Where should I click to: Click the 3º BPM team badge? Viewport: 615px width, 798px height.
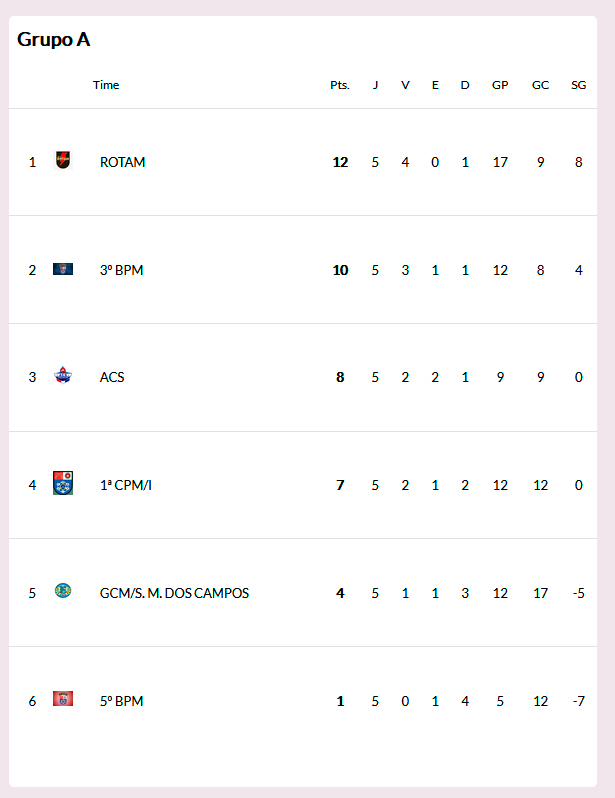point(63,269)
